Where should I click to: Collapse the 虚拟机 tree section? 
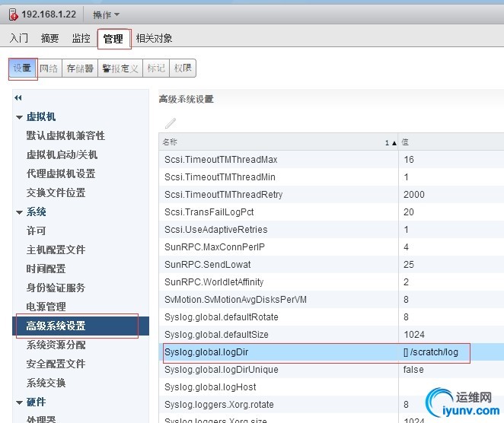pyautogui.click(x=19, y=117)
